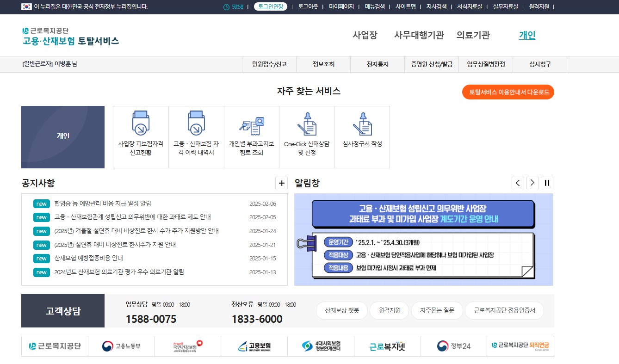Visit 정부24 via its footer logo
This screenshot has height=364, width=619.
[x=454, y=345]
